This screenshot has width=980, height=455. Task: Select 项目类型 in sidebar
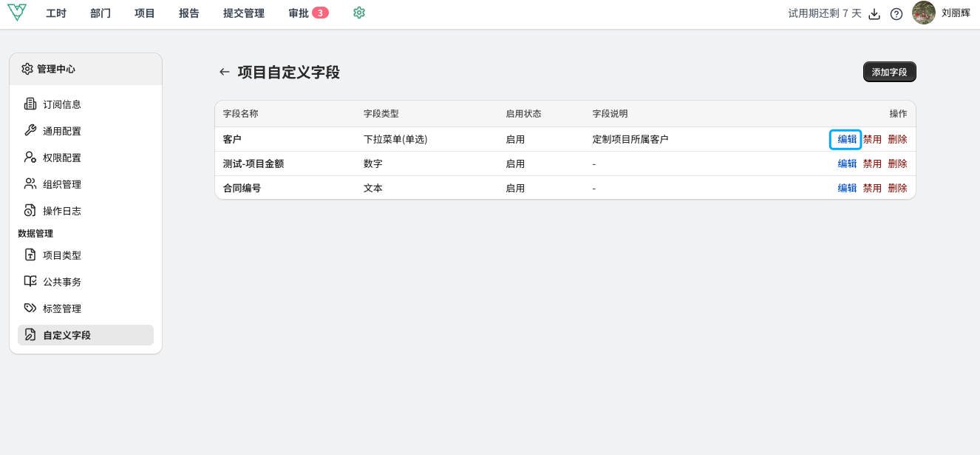[x=86, y=255]
